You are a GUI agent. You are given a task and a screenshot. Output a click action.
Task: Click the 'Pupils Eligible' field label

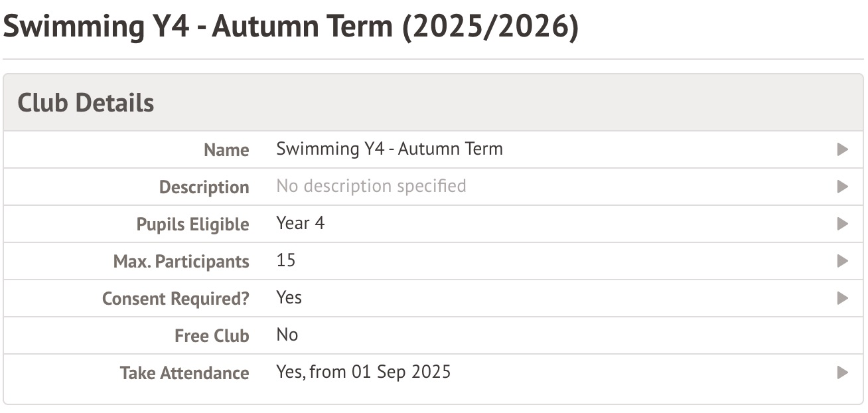pos(192,224)
